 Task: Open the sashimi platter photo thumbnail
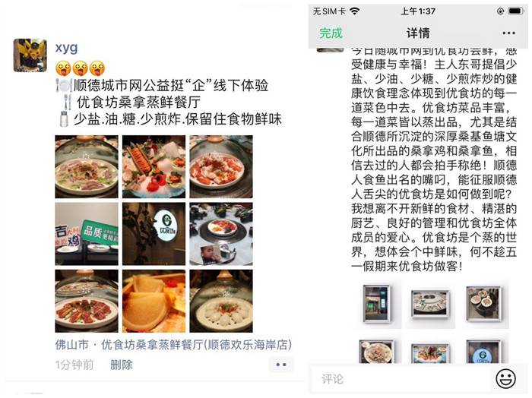pos(154,166)
